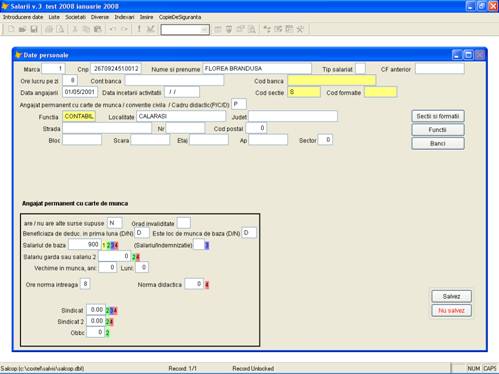Click the Functia field showing CONTABIL
This screenshot has height=374, width=499.
click(x=79, y=116)
